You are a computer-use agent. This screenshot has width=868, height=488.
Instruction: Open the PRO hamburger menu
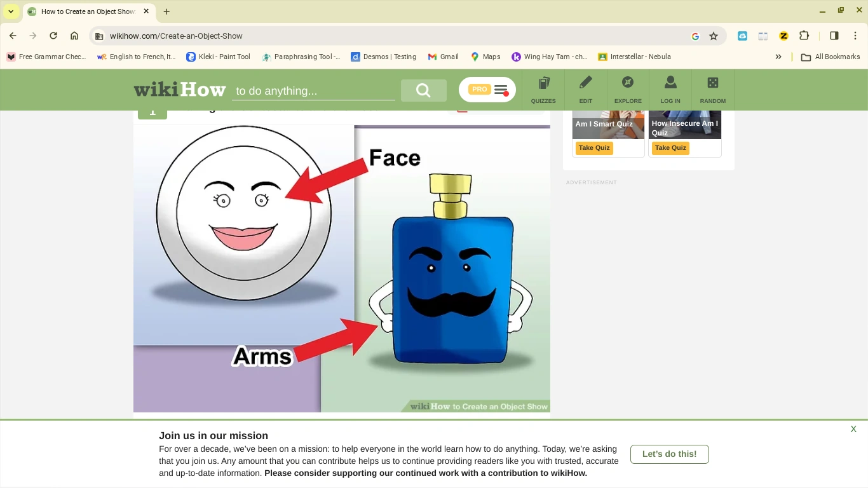[487, 90]
